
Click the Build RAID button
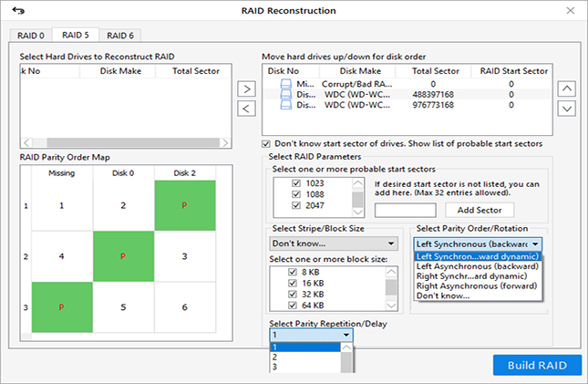click(535, 366)
